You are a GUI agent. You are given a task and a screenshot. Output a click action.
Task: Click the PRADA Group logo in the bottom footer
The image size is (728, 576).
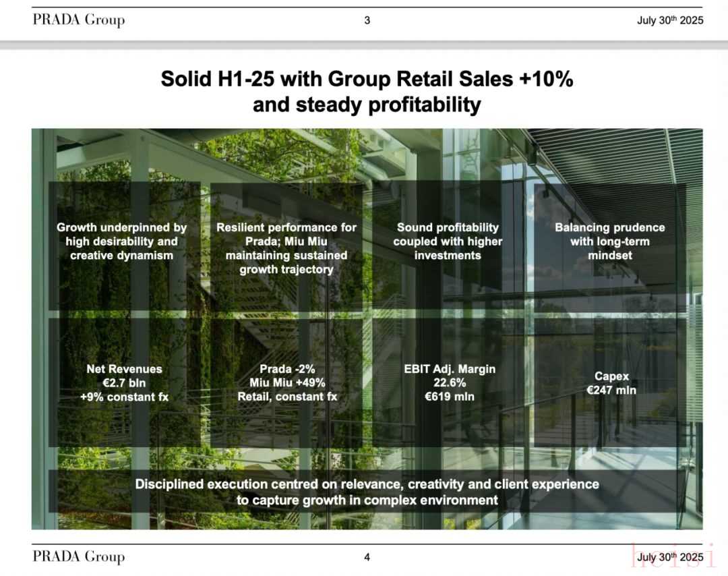(x=78, y=557)
